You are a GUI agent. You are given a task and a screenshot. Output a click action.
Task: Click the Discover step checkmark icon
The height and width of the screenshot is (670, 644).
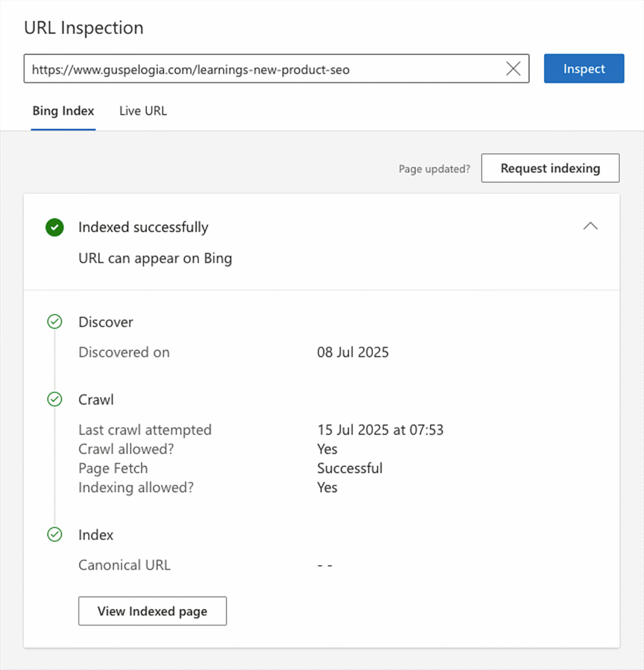coord(55,322)
